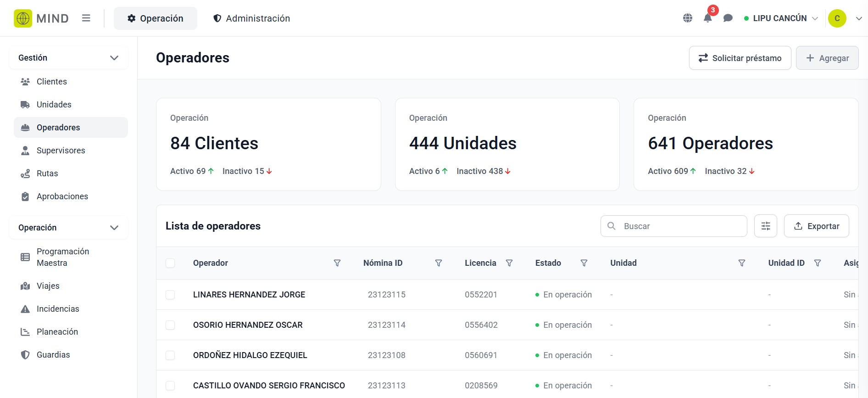The width and height of the screenshot is (868, 398).
Task: Click Activo 609 in Operadores card
Action: point(672,171)
